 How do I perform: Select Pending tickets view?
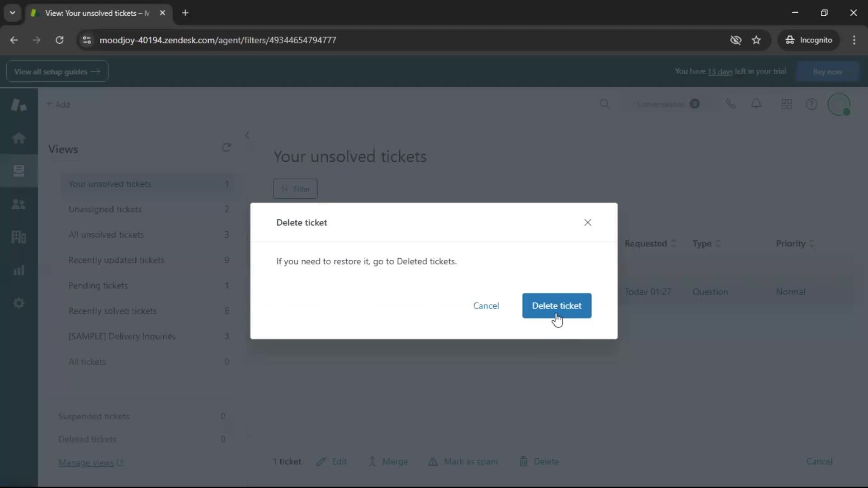tap(147, 286)
